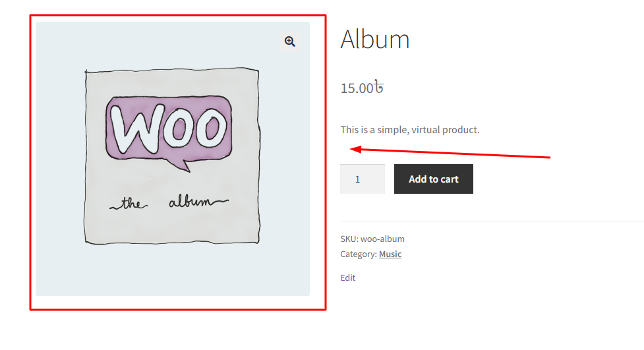Click the Album product title
644x350 pixels.
click(375, 40)
